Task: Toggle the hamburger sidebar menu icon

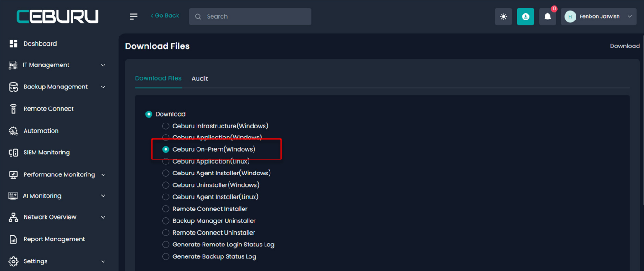Action: pyautogui.click(x=134, y=16)
